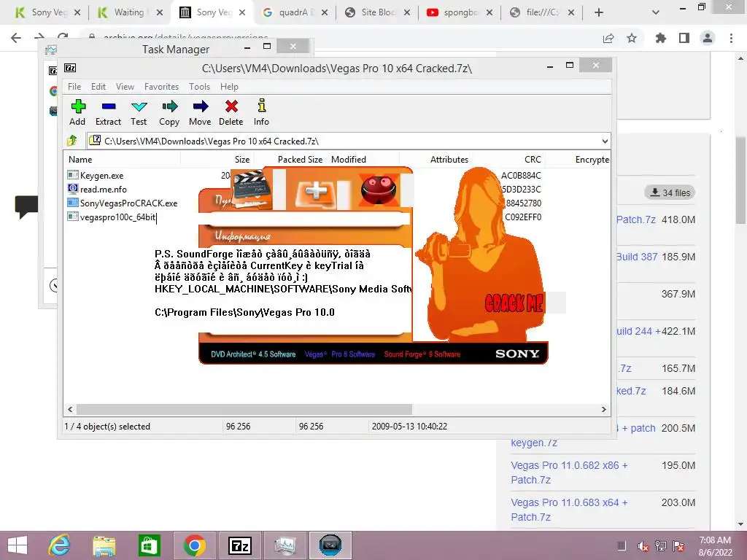Open Chrome three-dot menu

click(x=731, y=38)
